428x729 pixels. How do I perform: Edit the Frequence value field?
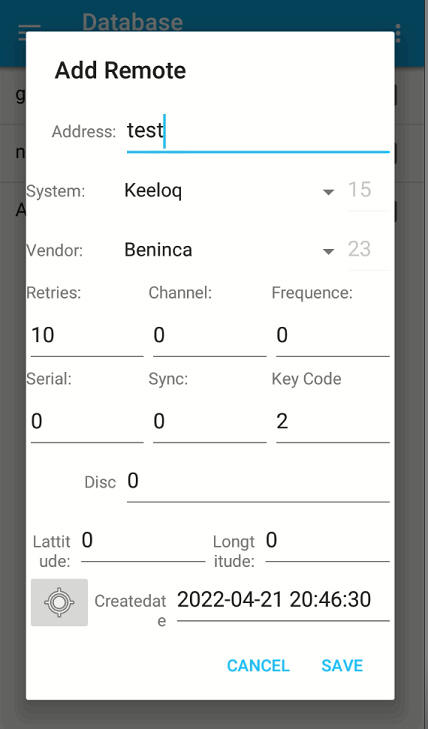pos(333,336)
